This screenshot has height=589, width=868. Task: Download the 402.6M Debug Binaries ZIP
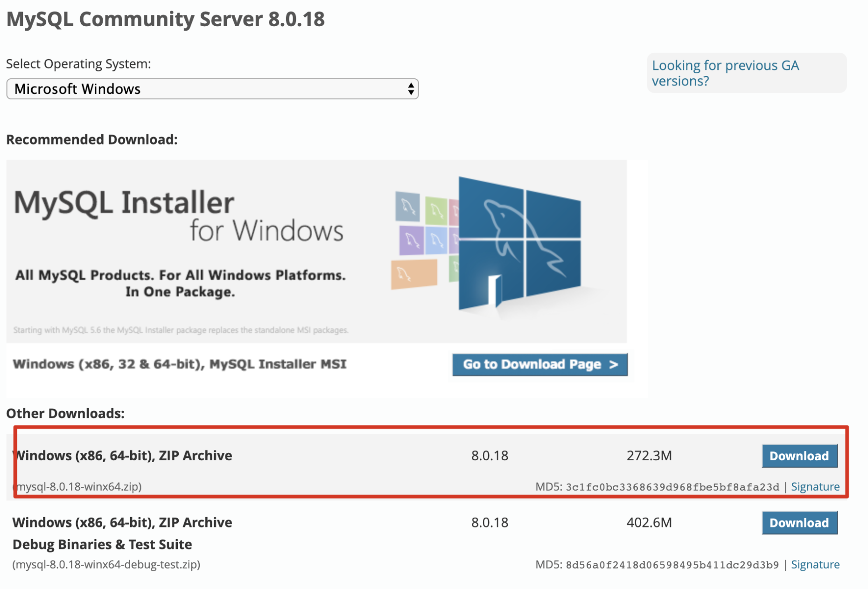pos(799,523)
